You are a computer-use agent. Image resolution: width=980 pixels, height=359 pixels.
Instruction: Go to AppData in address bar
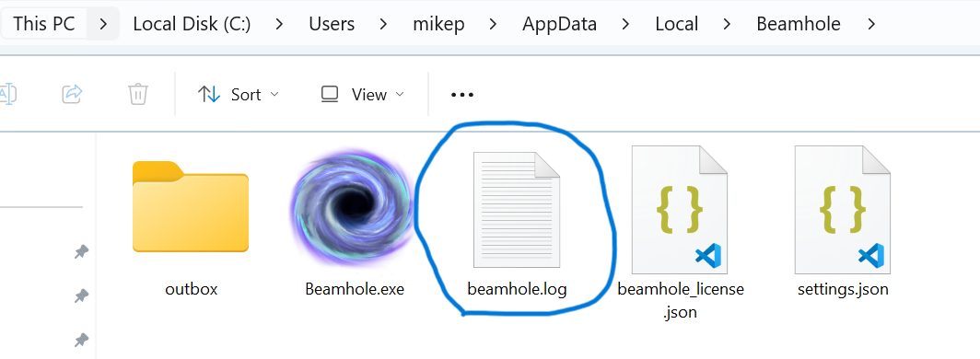[x=559, y=24]
